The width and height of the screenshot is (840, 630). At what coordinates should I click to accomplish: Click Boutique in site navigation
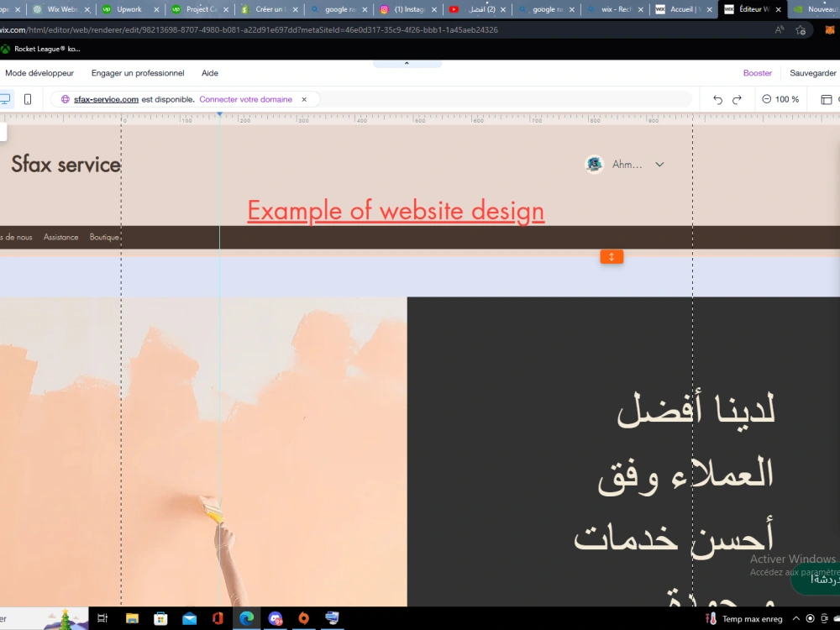coord(104,237)
